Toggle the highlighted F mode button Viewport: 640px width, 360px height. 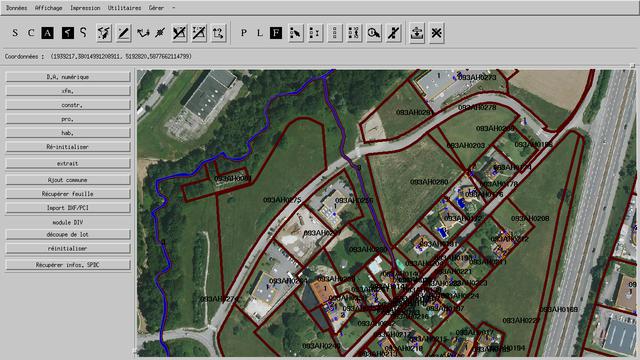276,33
